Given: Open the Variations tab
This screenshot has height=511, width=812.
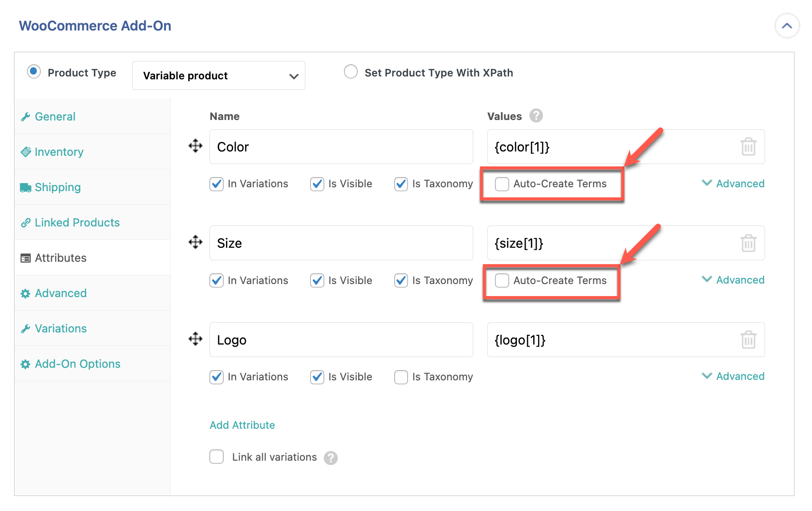Looking at the screenshot, I should coord(92,329).
